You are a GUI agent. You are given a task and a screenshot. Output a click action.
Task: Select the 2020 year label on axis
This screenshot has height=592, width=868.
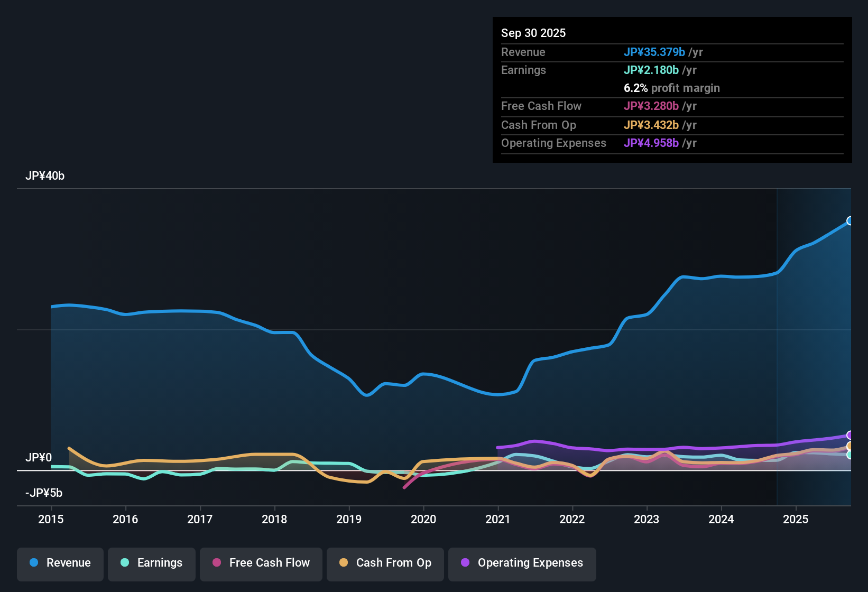tap(424, 520)
